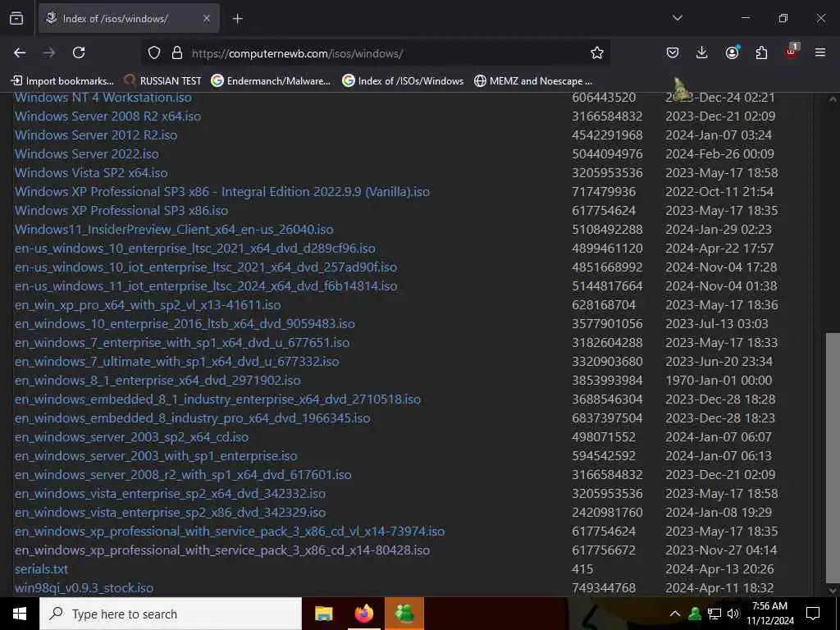Open File Explorer from the taskbar
The width and height of the screenshot is (840, 630).
coord(323,614)
